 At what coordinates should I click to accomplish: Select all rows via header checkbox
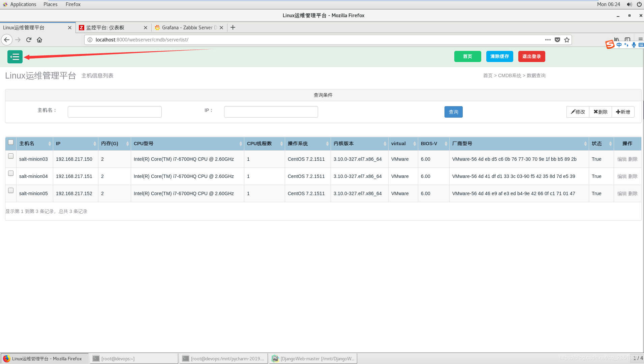tap(11, 143)
